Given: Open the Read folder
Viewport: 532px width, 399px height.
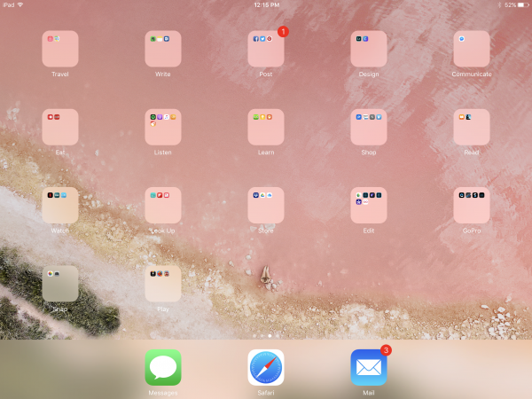Looking at the screenshot, I should coord(472,127).
